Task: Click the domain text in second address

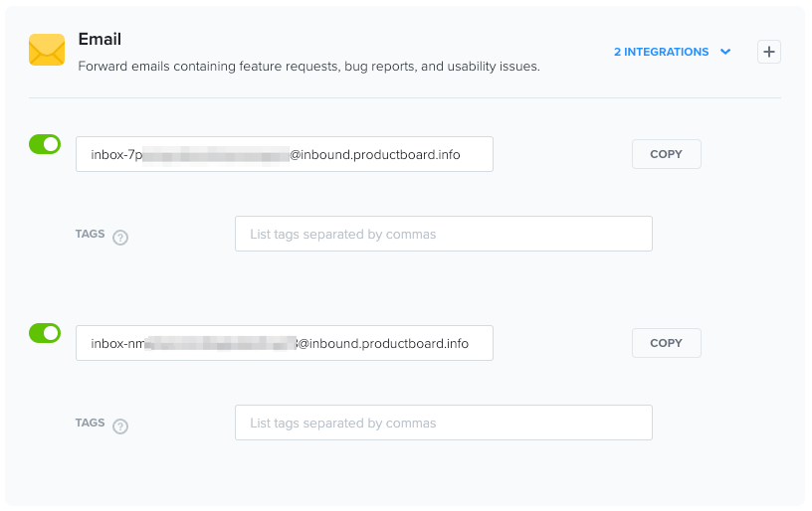Action: coord(383,343)
